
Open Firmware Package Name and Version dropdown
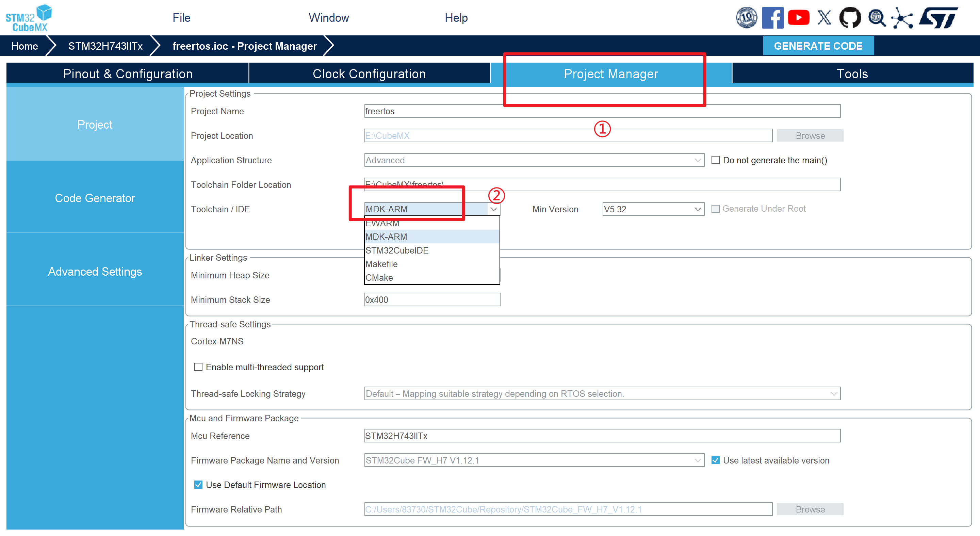(534, 460)
